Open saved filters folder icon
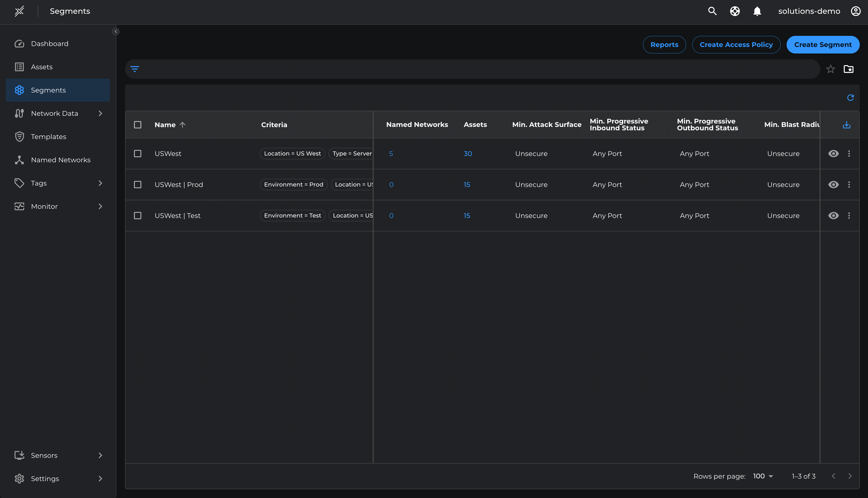This screenshot has height=498, width=868. coord(849,69)
